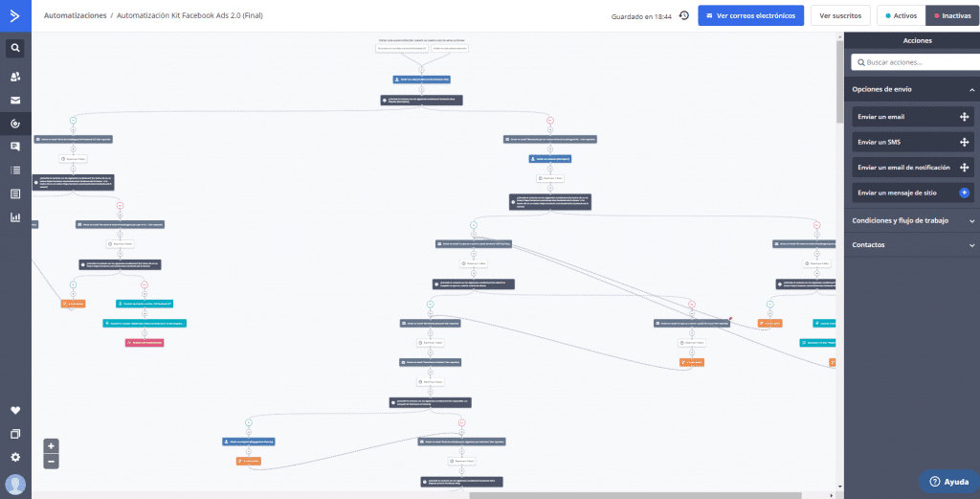Open the Reports bar chart icon
This screenshot has height=499, width=980.
(x=15, y=217)
